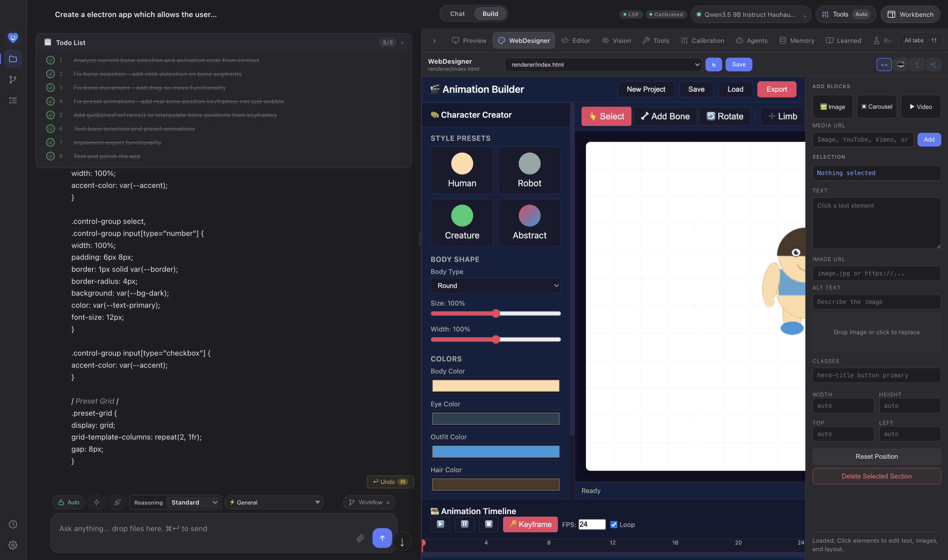Open the General preset dropdown
948x560 pixels.
(274, 502)
